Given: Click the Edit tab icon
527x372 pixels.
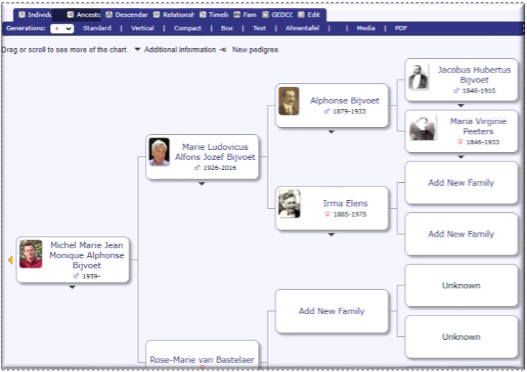Looking at the screenshot, I should point(301,14).
